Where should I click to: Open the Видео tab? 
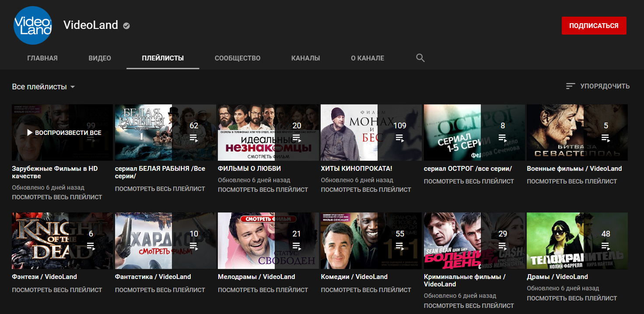pos(100,58)
